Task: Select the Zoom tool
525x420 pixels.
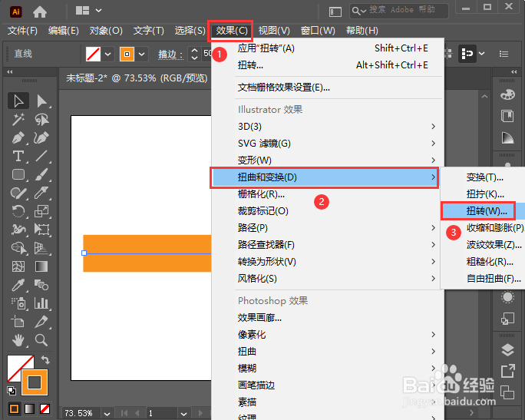Action: tap(41, 340)
